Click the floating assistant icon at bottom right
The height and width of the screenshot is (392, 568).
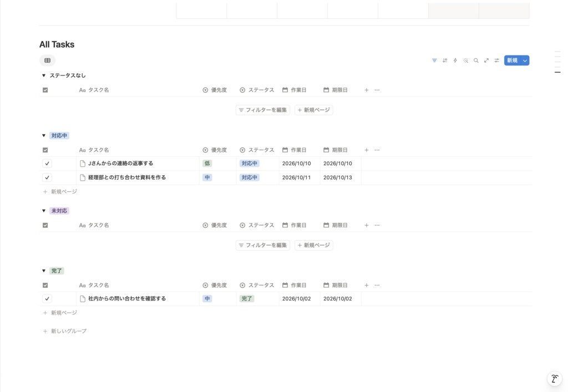click(x=554, y=379)
